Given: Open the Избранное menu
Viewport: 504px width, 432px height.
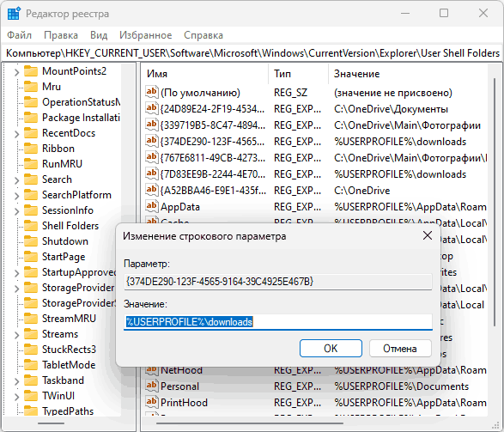Looking at the screenshot, I should click(146, 35).
